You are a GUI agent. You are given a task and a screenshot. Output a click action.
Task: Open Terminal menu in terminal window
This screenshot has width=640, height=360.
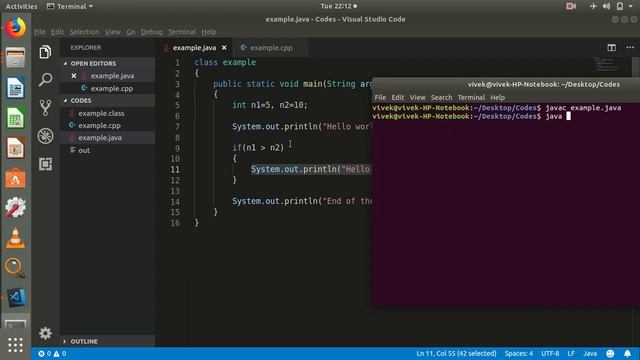[x=471, y=98]
